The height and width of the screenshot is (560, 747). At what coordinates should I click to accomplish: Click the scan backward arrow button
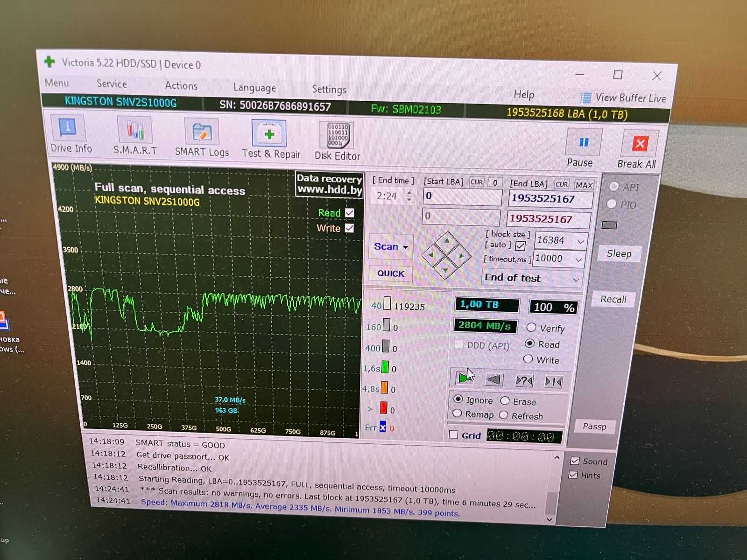pyautogui.click(x=494, y=380)
